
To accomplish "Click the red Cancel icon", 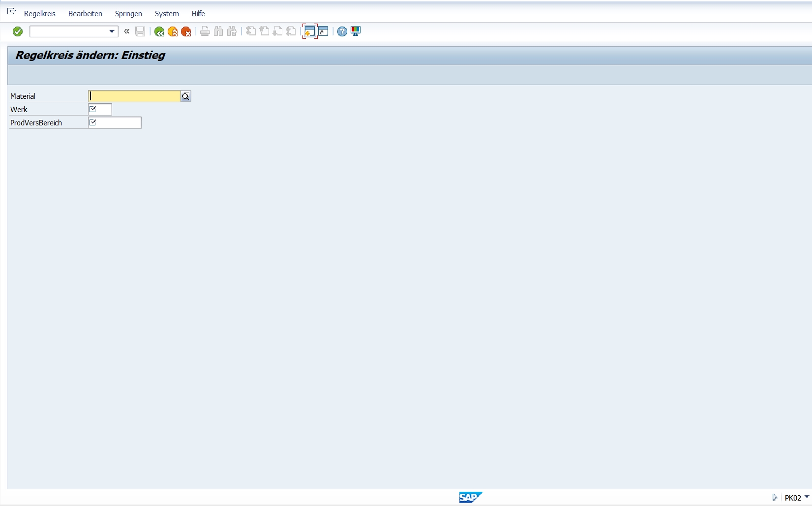I will coord(186,31).
